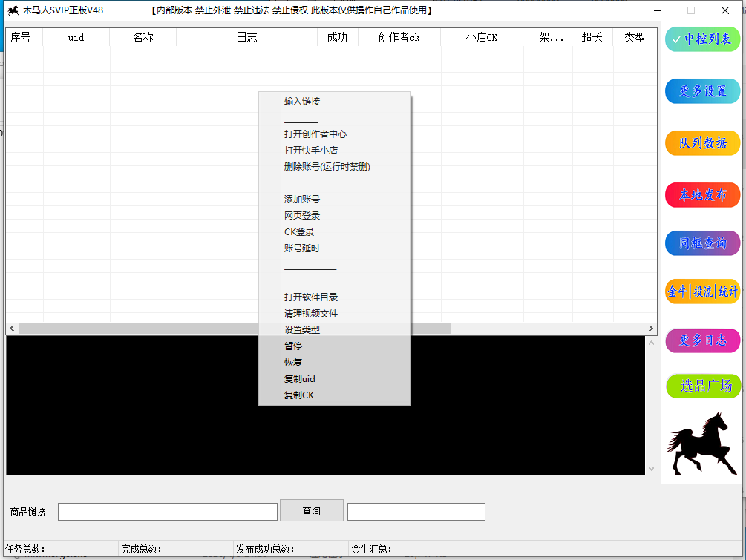Open 更多设置 settings
This screenshot has width=746, height=560.
pyautogui.click(x=702, y=90)
